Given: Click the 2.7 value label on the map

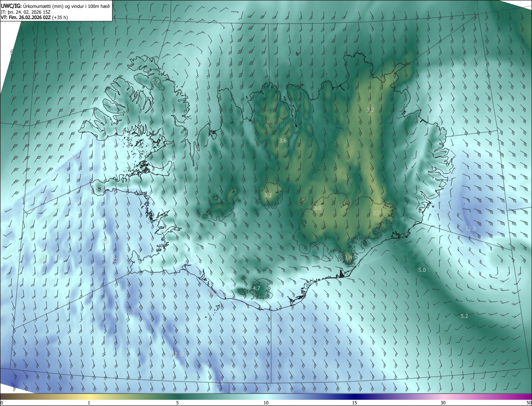Looking at the screenshot, I should point(377,213).
